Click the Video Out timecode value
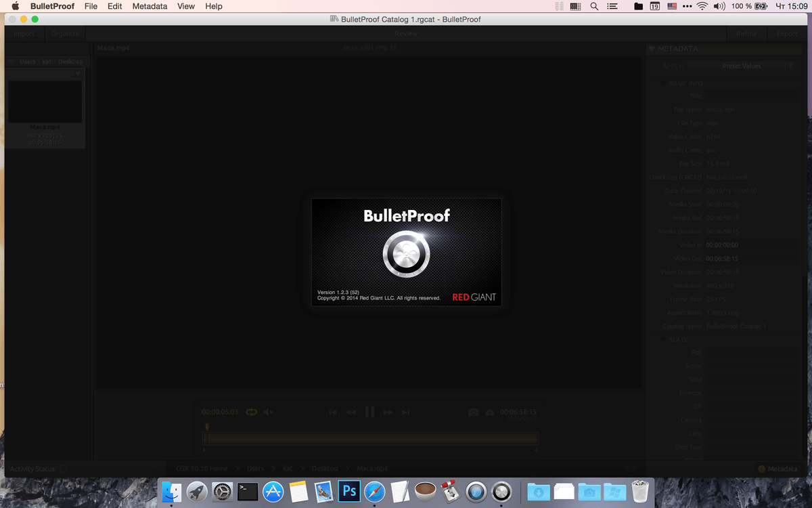 coord(722,259)
